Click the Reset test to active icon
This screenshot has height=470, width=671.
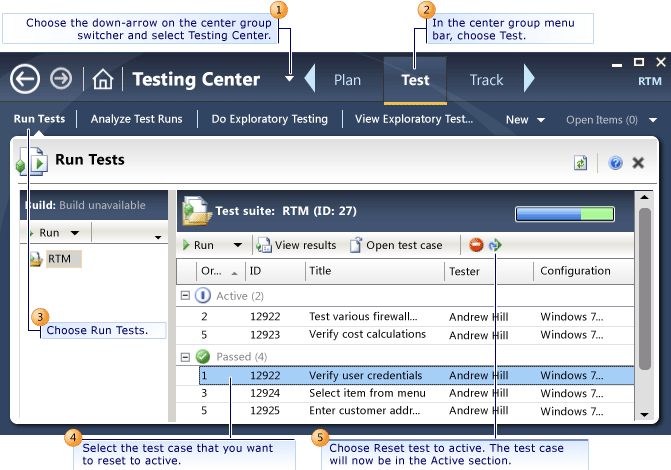click(x=495, y=245)
